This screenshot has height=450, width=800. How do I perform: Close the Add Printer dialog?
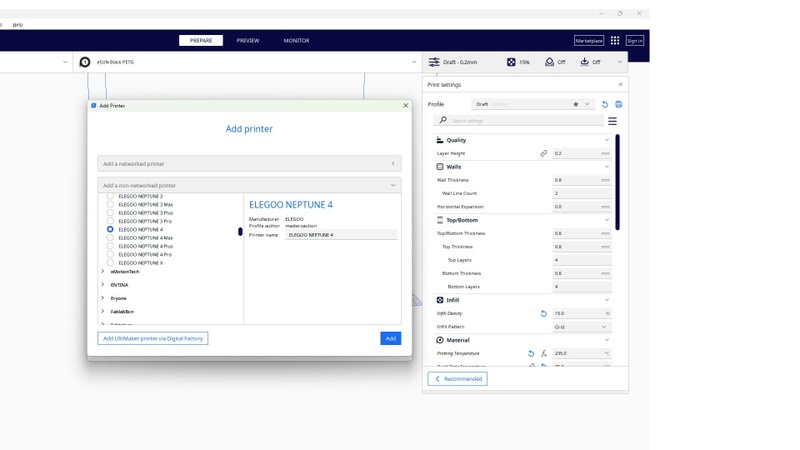(406, 106)
